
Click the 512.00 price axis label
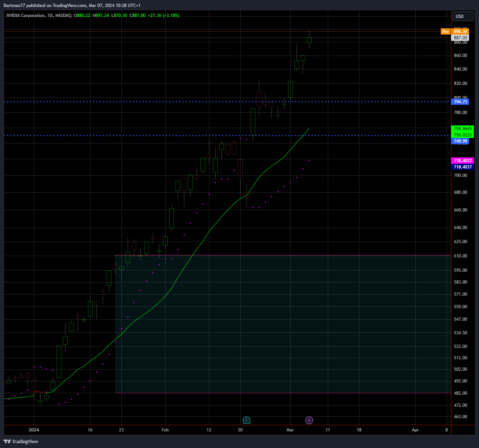[x=461, y=358]
